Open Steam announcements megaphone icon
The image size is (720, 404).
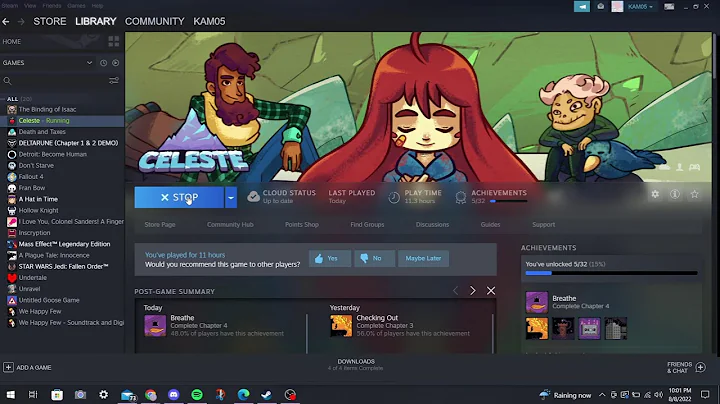pyautogui.click(x=582, y=6)
